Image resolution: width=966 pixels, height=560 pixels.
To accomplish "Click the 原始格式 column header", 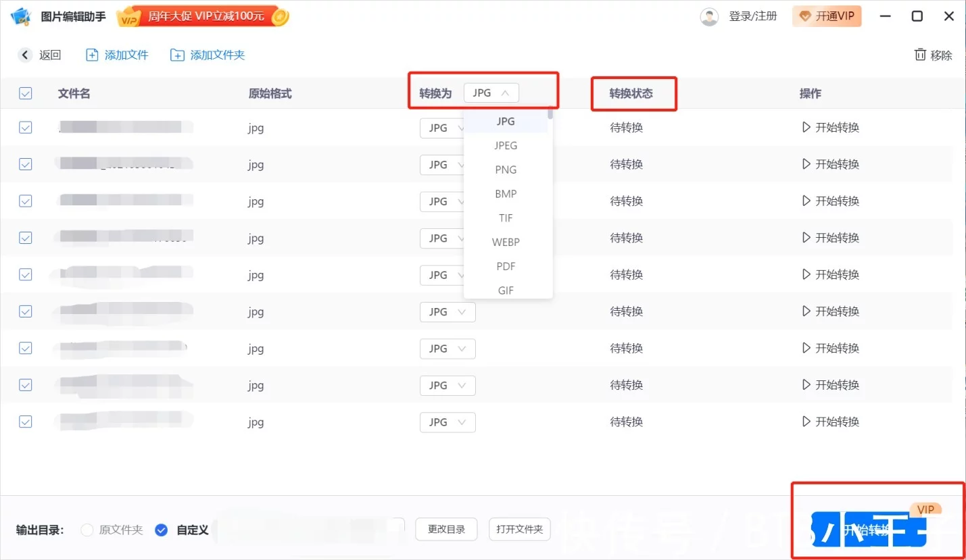I will point(270,94).
